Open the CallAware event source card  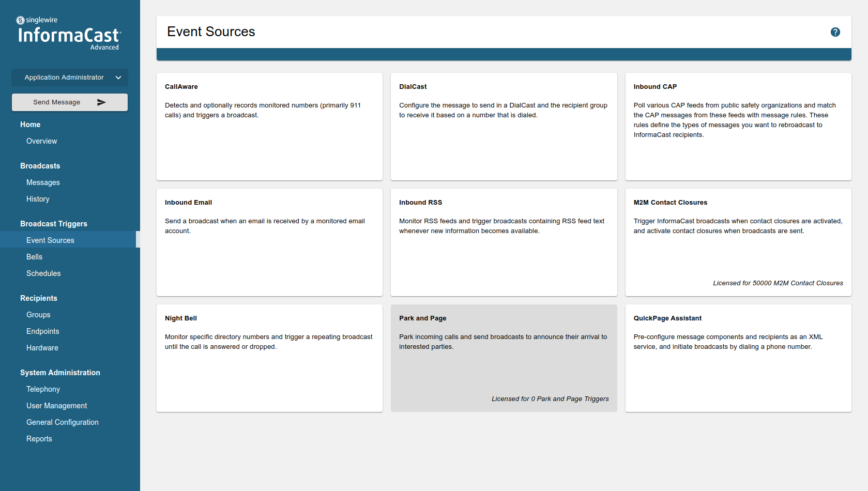(x=269, y=127)
